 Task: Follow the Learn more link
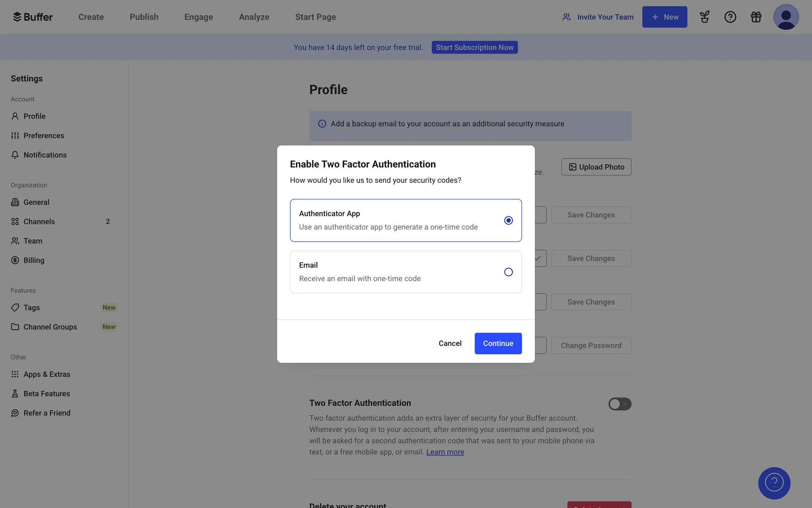pyautogui.click(x=445, y=452)
